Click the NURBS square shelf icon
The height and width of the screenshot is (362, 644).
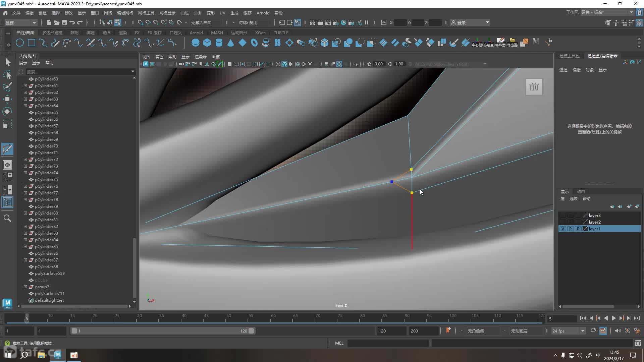click(32, 43)
